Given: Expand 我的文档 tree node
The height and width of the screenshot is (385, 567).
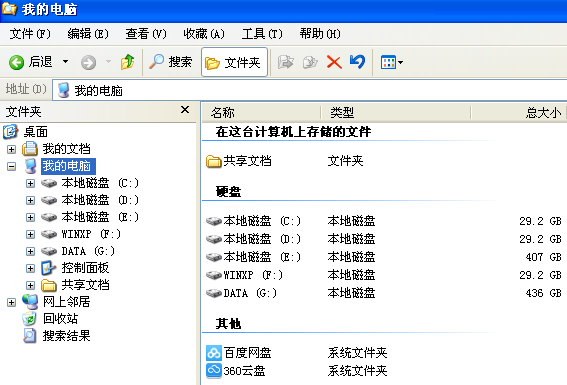Looking at the screenshot, I should (x=12, y=149).
